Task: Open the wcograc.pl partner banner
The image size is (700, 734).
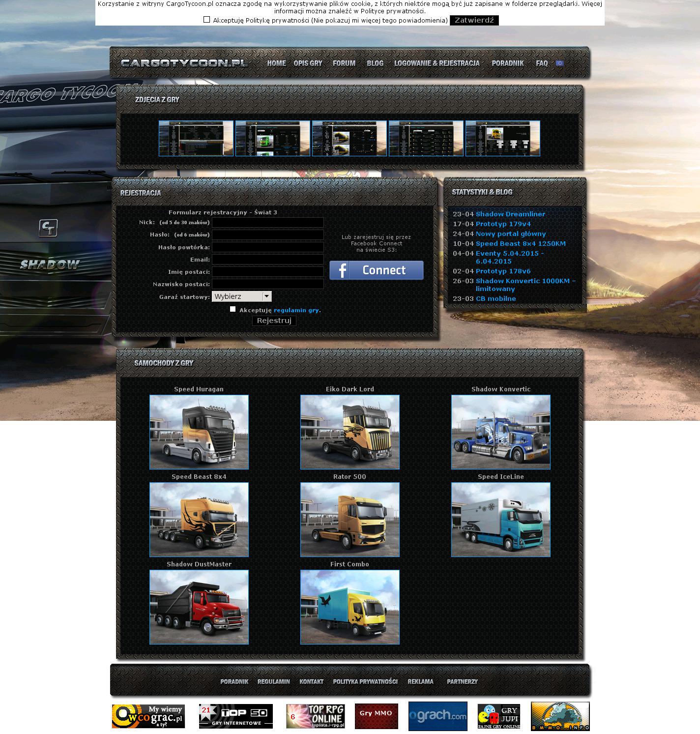Action: click(148, 716)
